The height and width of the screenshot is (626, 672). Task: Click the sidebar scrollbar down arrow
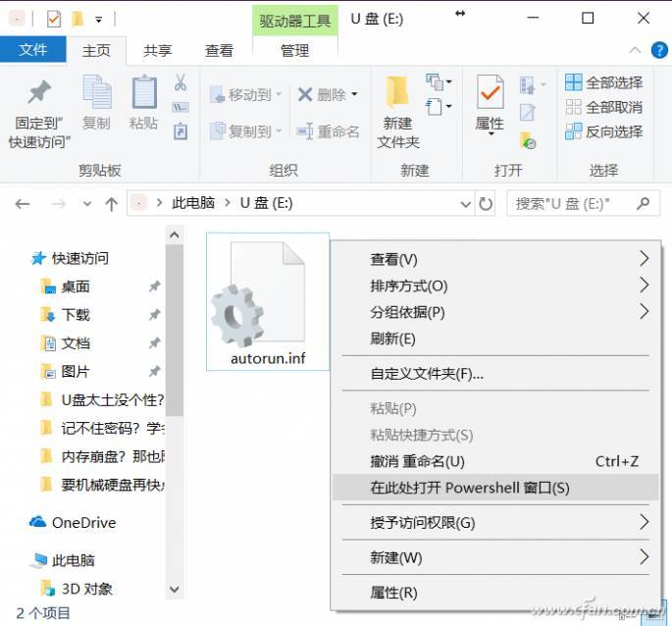175,589
